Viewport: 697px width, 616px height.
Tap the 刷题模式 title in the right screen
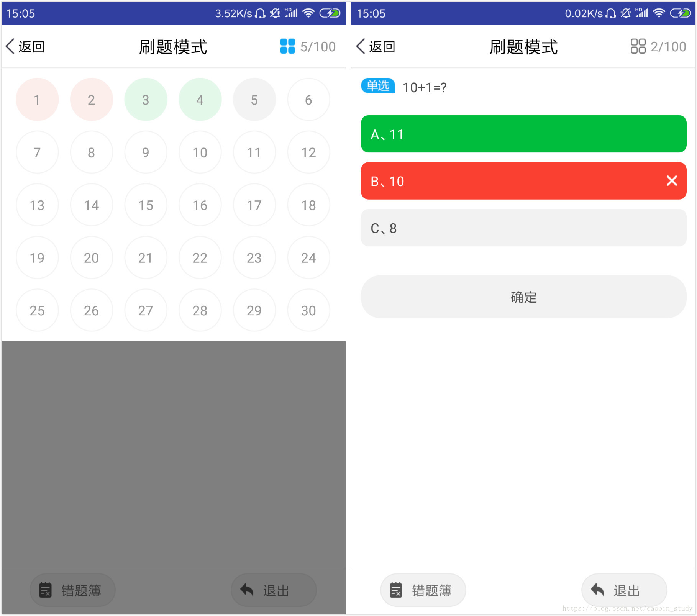coord(523,47)
